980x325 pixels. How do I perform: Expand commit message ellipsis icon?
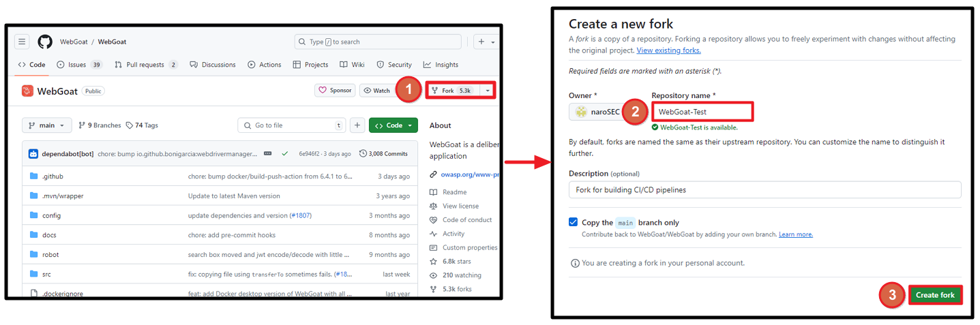268,153
